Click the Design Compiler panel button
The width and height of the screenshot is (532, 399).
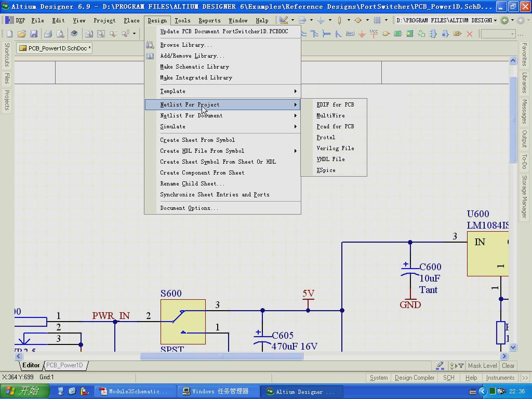(414, 378)
